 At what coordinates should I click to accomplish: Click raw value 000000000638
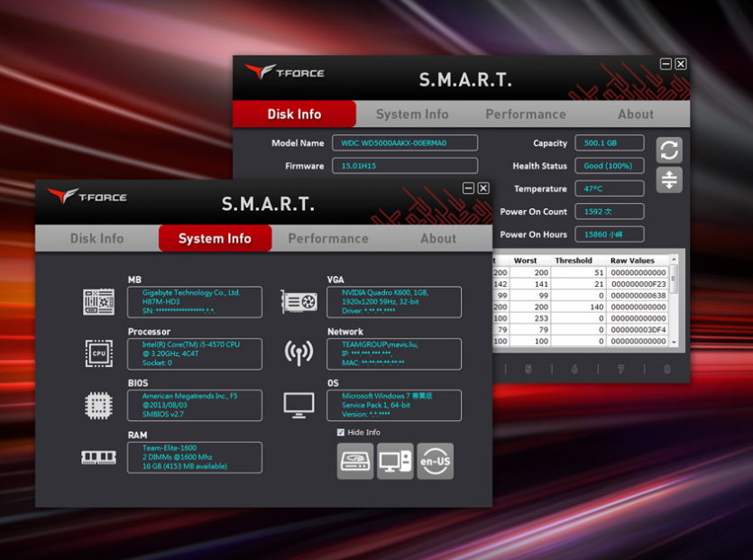point(638,296)
